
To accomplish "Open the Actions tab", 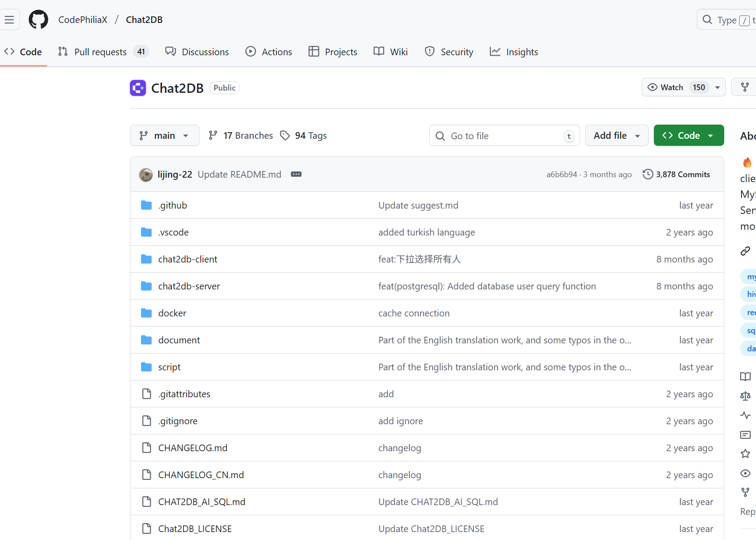I will click(269, 52).
